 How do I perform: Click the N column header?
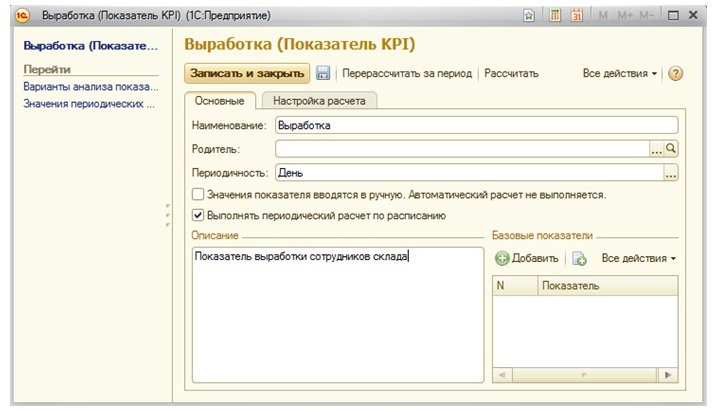515,286
